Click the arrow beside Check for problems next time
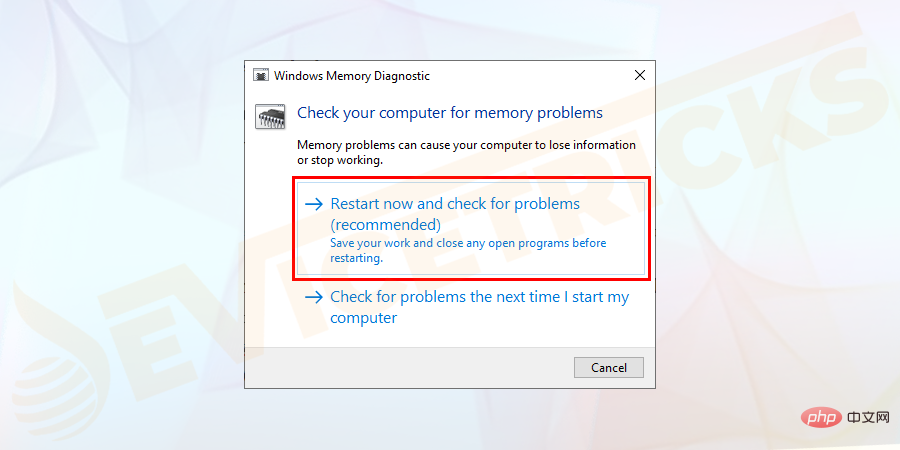The width and height of the screenshot is (900, 450). (x=314, y=297)
